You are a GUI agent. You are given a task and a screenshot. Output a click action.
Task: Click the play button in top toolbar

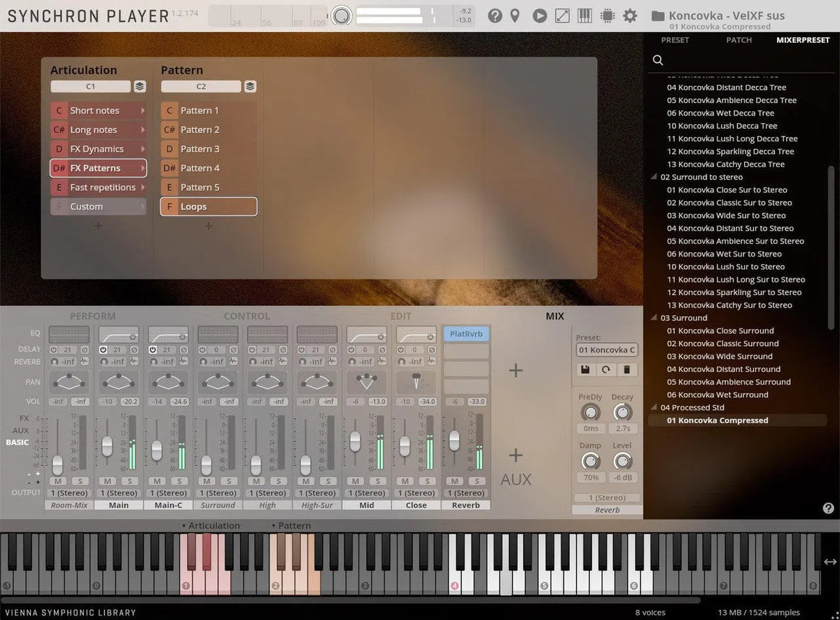(x=539, y=15)
